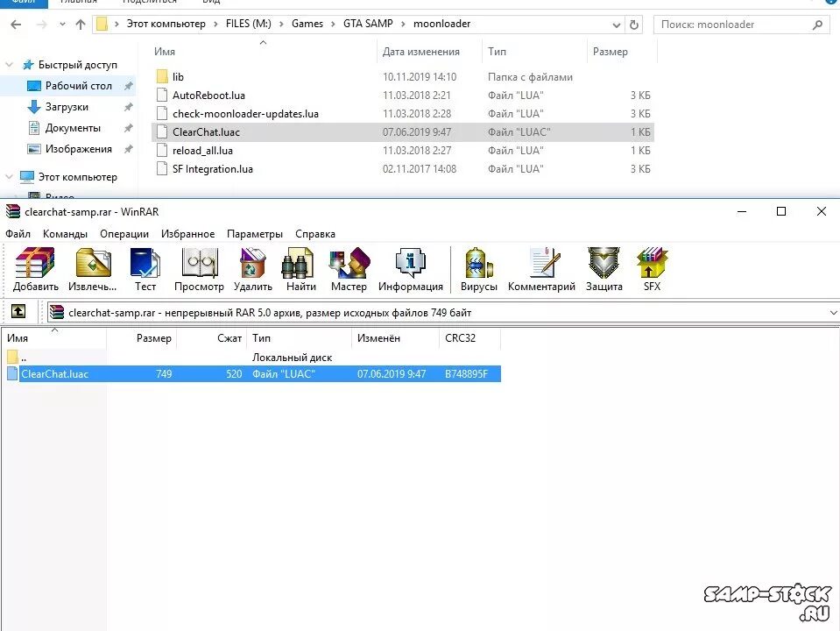Sort Explorer by Дата изменения column

coord(429,52)
